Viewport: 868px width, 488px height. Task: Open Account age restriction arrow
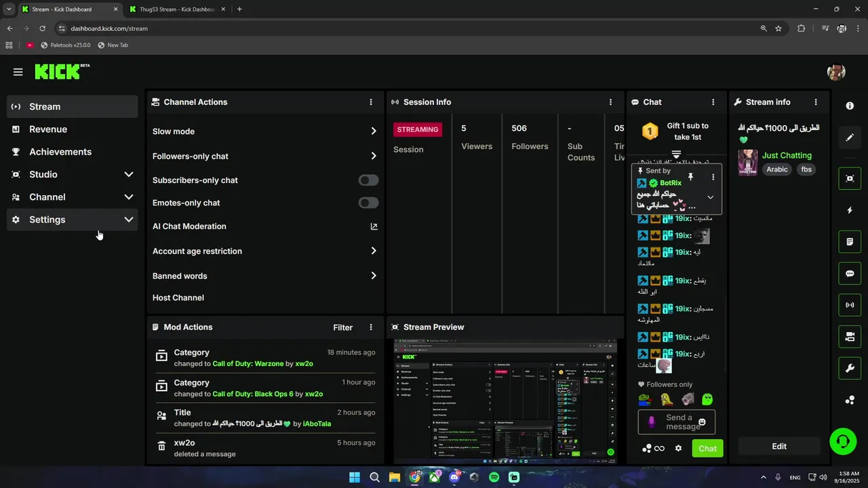click(x=374, y=251)
